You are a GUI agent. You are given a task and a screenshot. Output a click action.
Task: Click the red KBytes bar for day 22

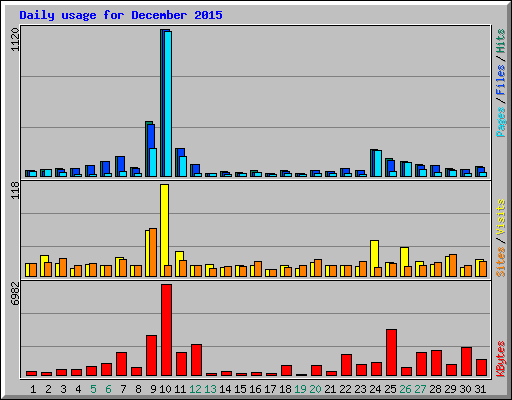click(346, 365)
